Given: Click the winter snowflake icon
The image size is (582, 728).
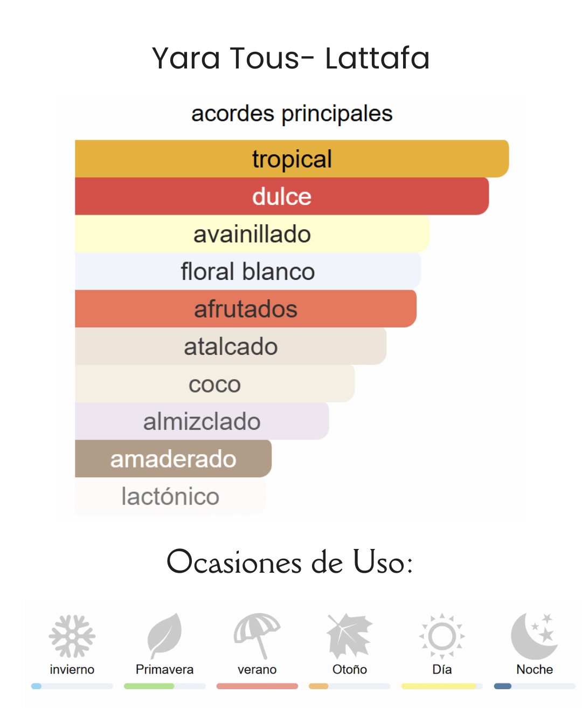Looking at the screenshot, I should click(x=72, y=636).
